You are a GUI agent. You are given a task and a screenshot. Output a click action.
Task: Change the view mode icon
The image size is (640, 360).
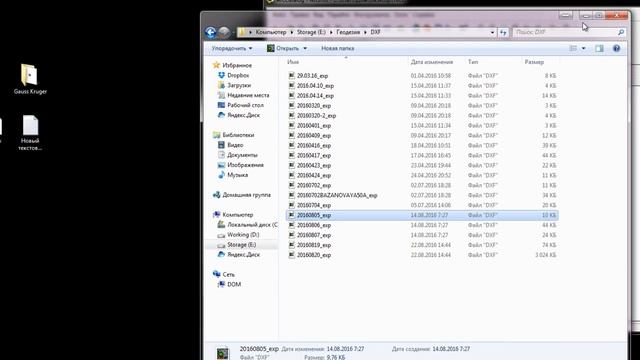coord(573,48)
